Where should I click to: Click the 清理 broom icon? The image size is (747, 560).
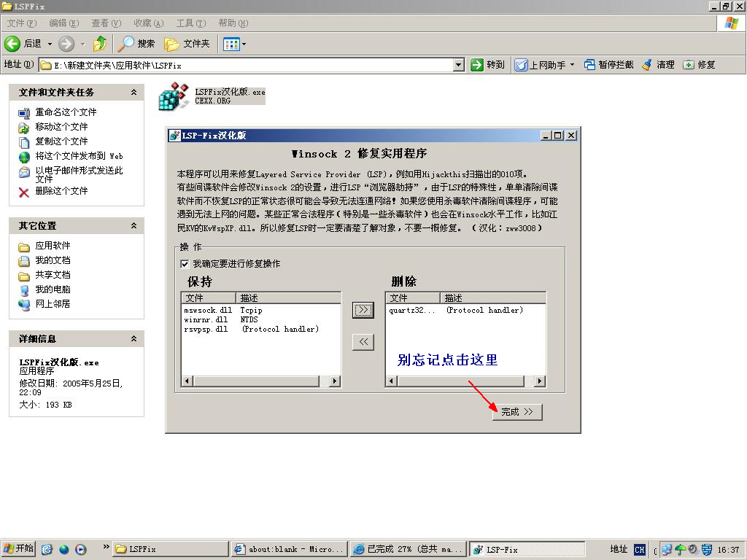coord(646,65)
